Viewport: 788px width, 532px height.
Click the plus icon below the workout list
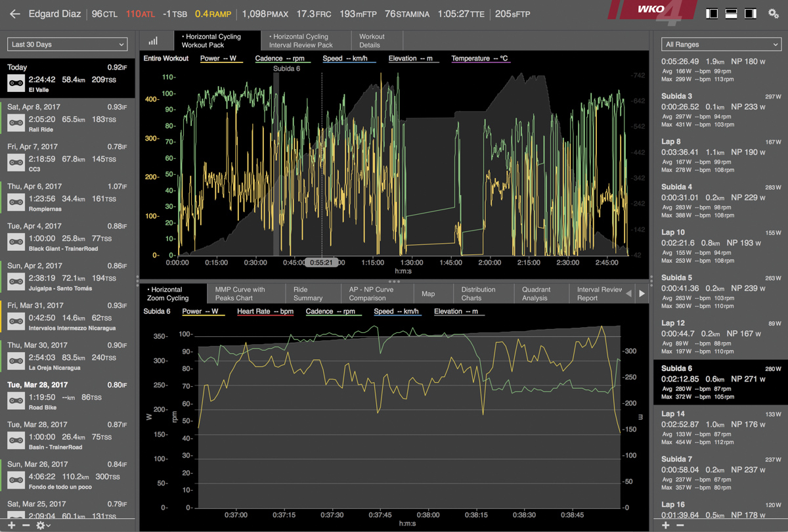pyautogui.click(x=11, y=525)
